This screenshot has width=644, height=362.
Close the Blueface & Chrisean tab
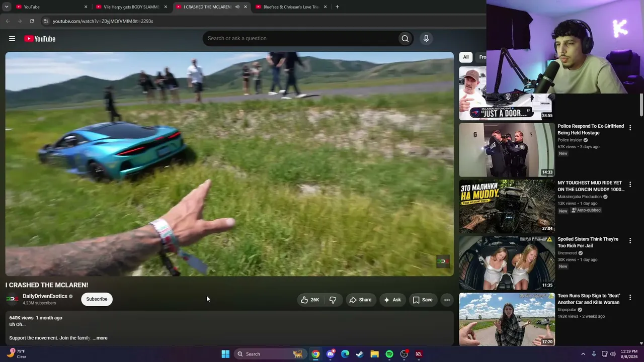point(325,7)
